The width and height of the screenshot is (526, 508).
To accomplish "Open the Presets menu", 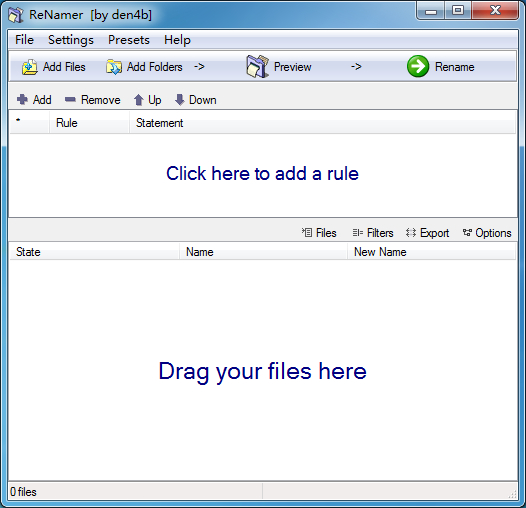I will pyautogui.click(x=129, y=40).
